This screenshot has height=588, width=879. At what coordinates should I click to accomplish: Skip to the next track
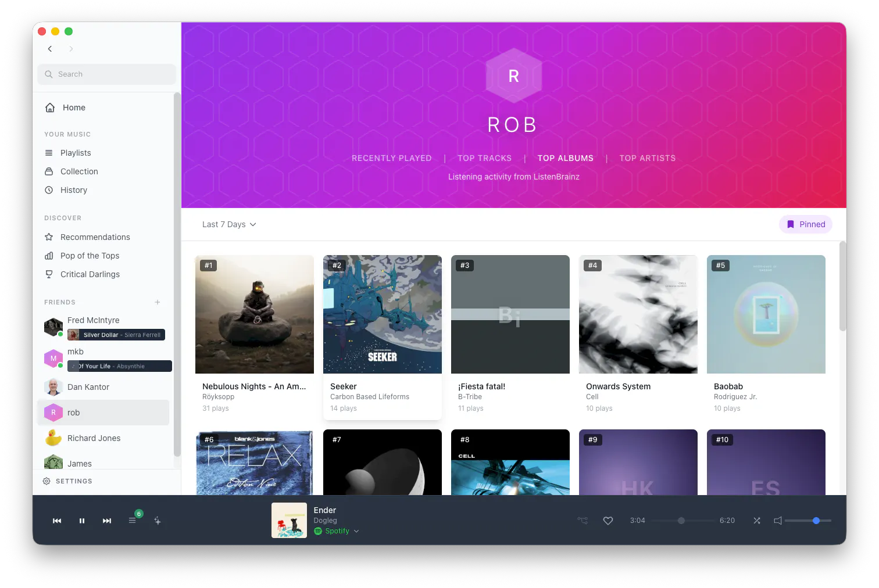pyautogui.click(x=107, y=521)
